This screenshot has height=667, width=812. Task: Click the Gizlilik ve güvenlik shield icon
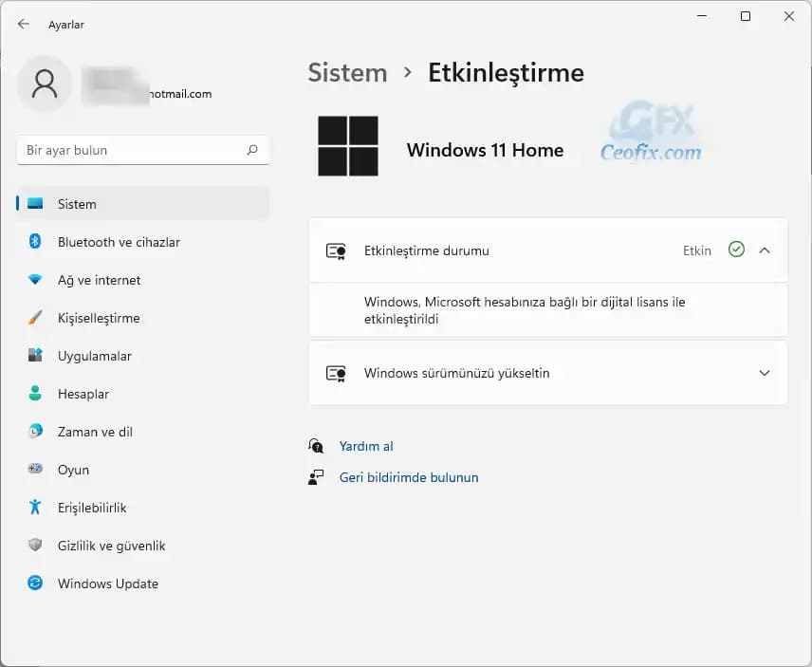click(x=35, y=546)
